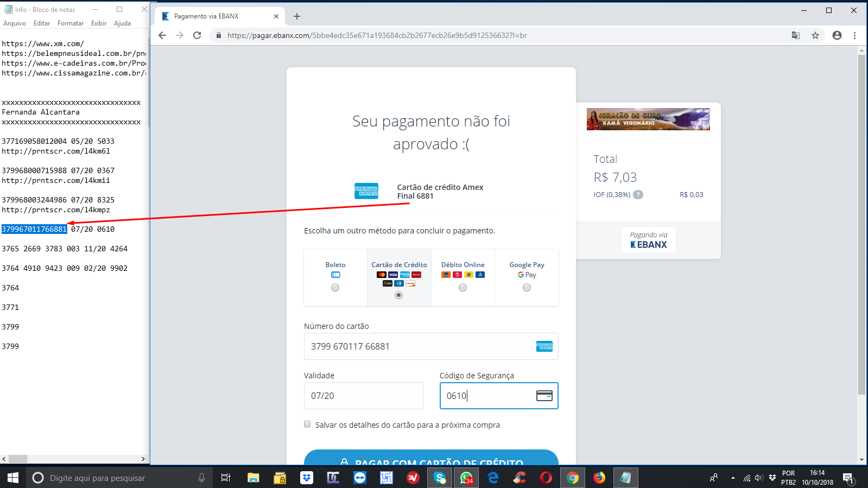868x488 pixels.
Task: Reload the EBANX payment page
Action: click(x=197, y=35)
